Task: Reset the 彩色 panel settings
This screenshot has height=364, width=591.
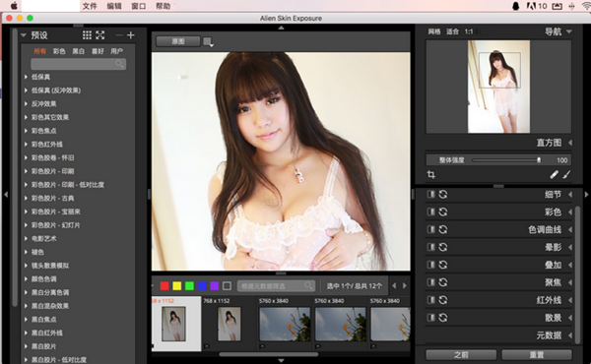Action: click(x=443, y=212)
